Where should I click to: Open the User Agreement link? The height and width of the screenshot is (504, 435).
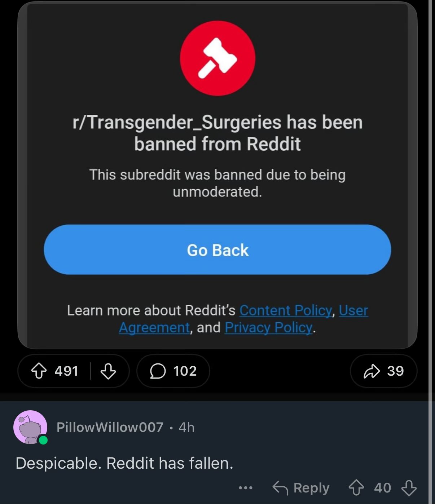tap(243, 319)
